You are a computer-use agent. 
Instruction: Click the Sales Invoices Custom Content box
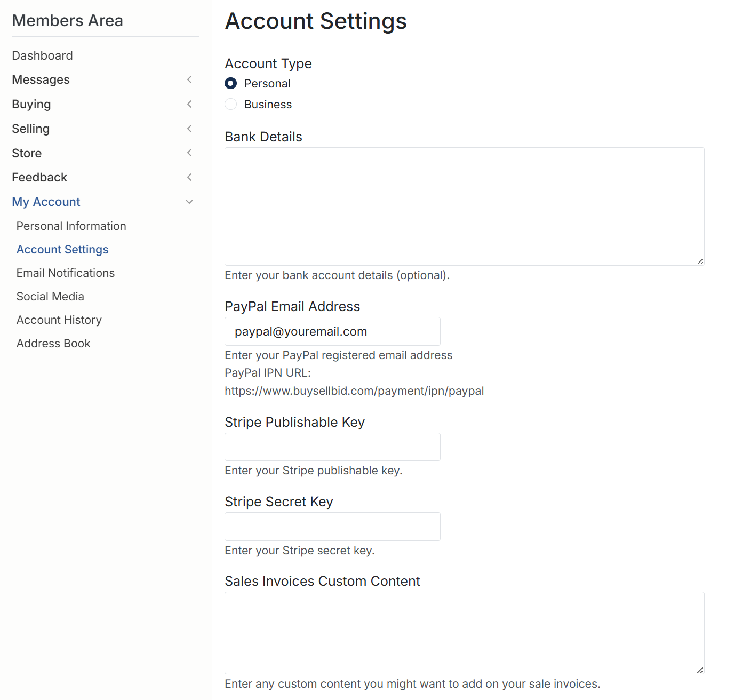[x=464, y=632]
